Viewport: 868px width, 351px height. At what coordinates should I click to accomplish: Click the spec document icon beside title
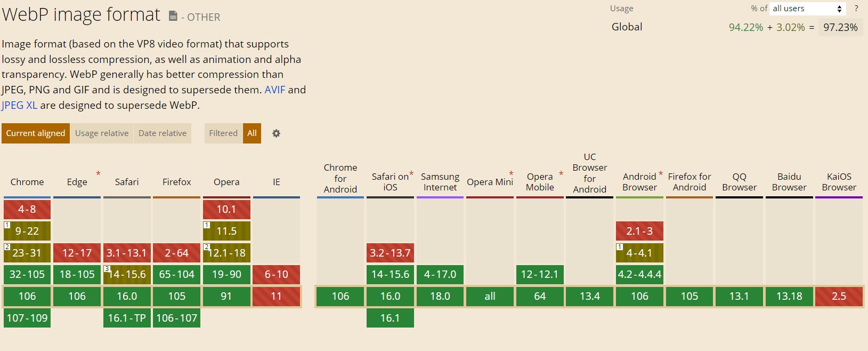point(173,17)
